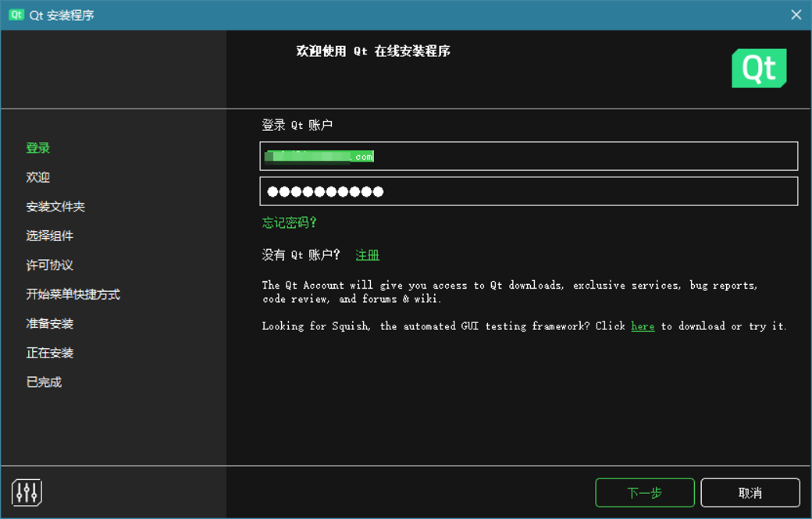The height and width of the screenshot is (519, 812).
Task: Select the 登录 step in sidebar
Action: click(37, 148)
